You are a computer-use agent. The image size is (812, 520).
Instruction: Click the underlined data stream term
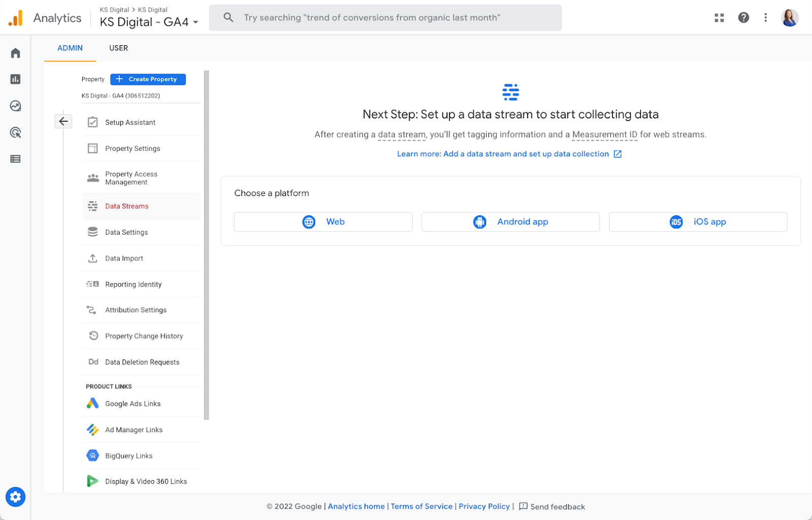pos(402,135)
